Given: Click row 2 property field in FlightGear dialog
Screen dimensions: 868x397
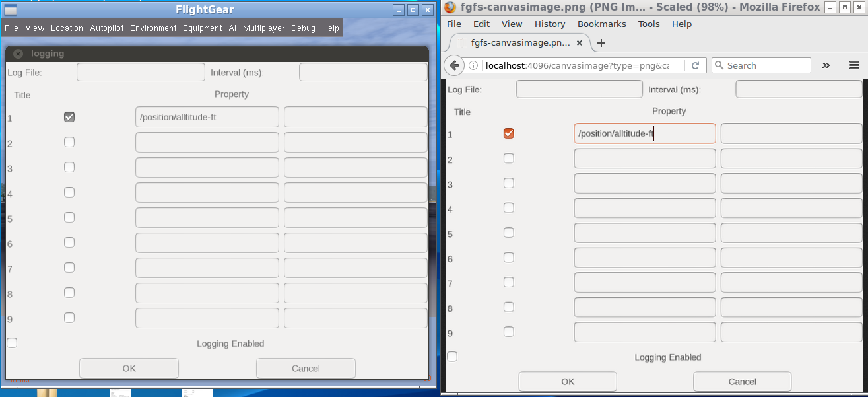Looking at the screenshot, I should click(207, 142).
